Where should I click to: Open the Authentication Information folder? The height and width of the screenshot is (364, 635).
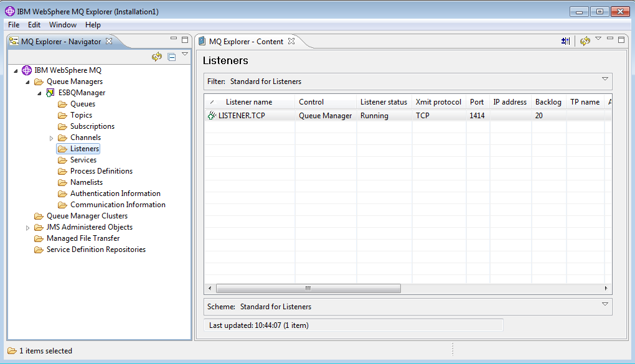click(x=115, y=194)
